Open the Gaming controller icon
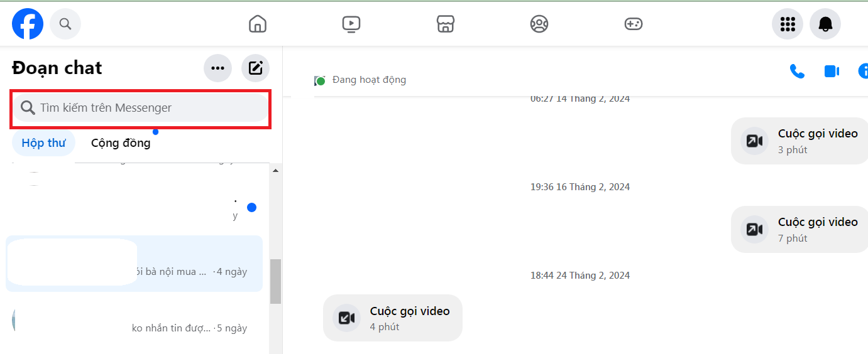Screen dimensions: 868x354 pyautogui.click(x=633, y=24)
